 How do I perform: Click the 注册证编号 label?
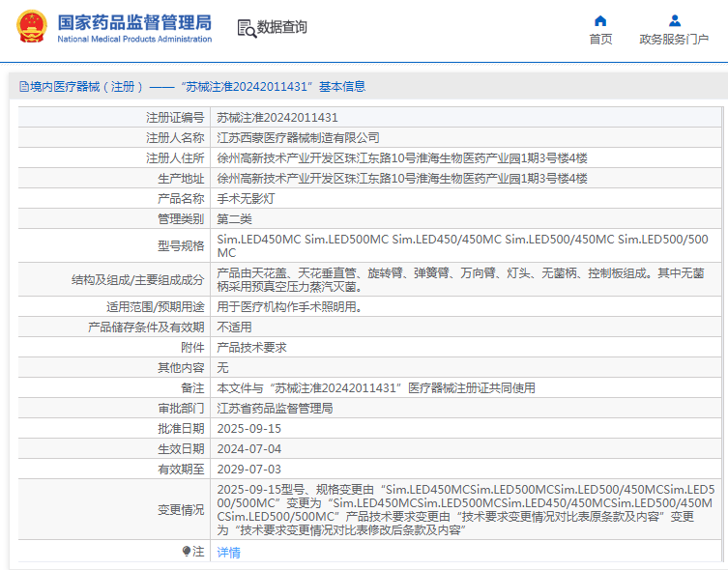tap(175, 118)
